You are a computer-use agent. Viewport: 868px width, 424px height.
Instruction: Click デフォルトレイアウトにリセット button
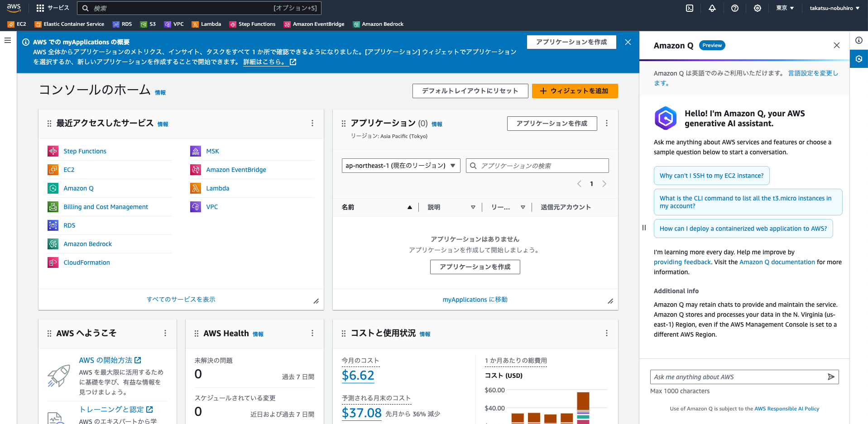tap(470, 91)
